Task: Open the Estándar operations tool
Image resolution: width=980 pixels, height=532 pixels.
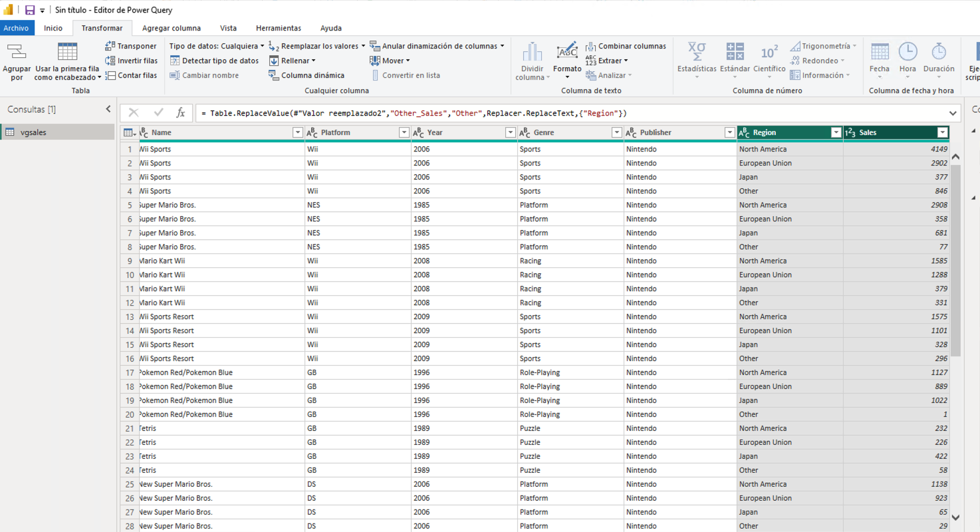Action: (x=735, y=60)
